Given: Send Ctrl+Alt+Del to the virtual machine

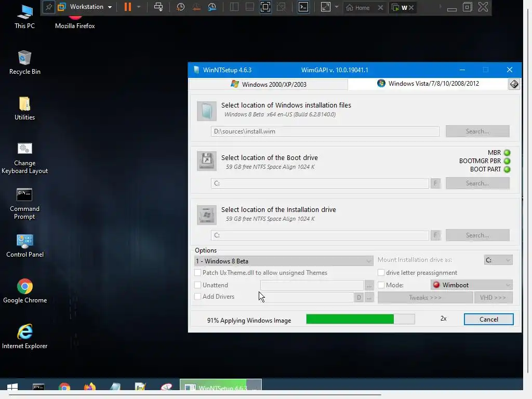Looking at the screenshot, I should [x=158, y=7].
